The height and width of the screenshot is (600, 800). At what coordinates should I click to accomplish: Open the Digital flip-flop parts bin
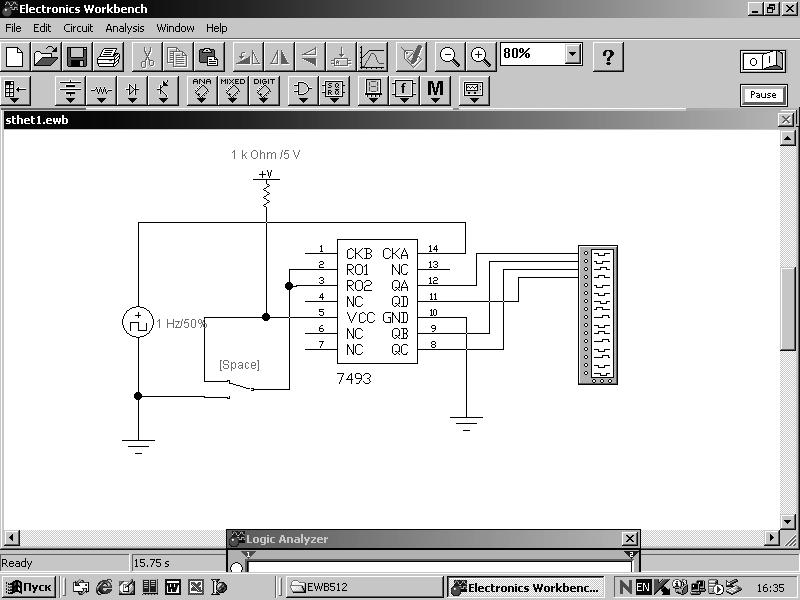point(334,90)
